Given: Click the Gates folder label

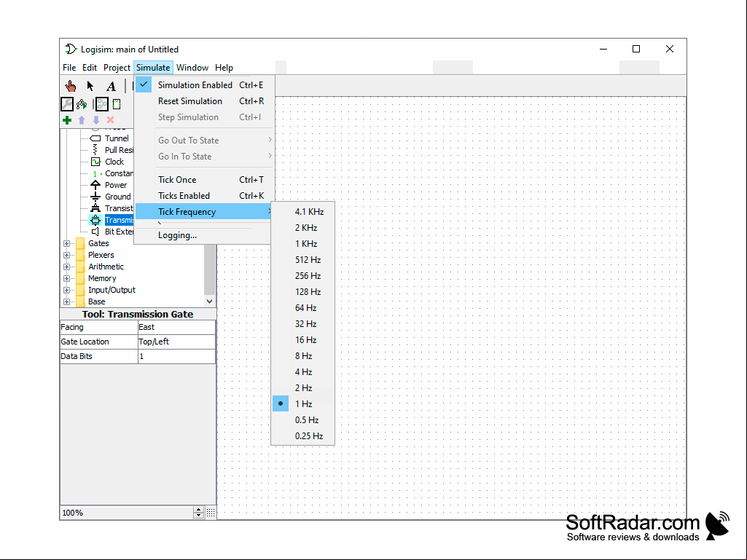Looking at the screenshot, I should pyautogui.click(x=98, y=243).
